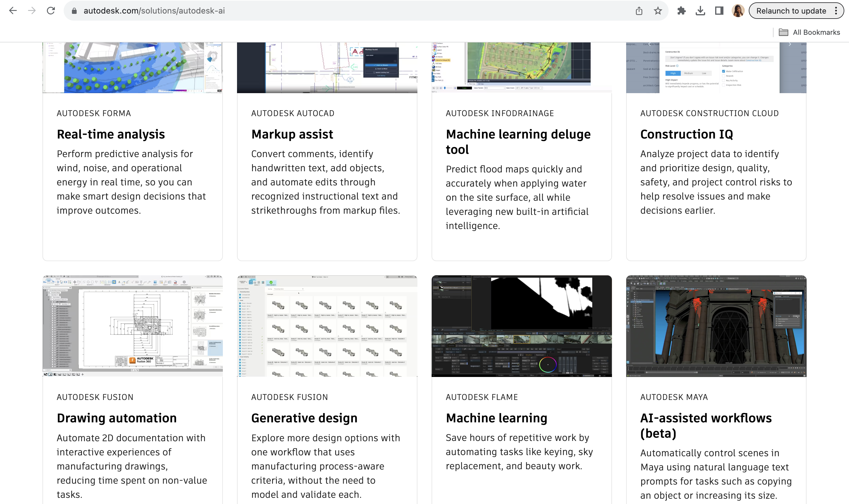Click the Generative design heading
The image size is (849, 504).
tap(304, 418)
